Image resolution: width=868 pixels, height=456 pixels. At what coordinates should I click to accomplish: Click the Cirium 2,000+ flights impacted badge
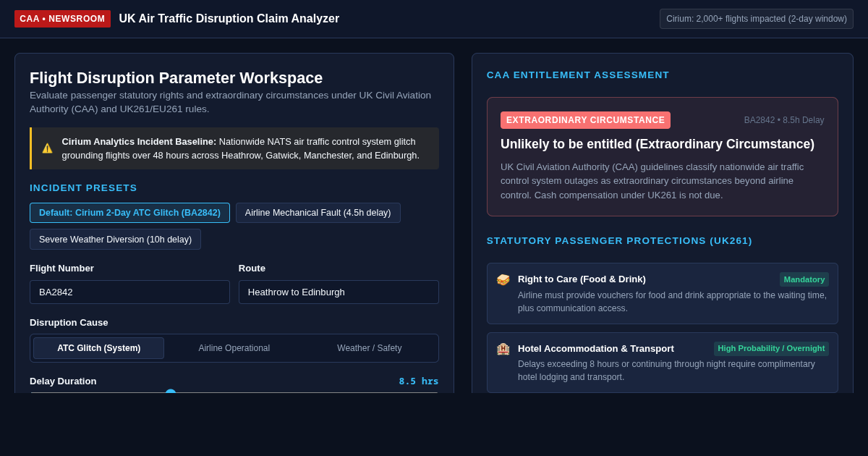click(x=757, y=19)
